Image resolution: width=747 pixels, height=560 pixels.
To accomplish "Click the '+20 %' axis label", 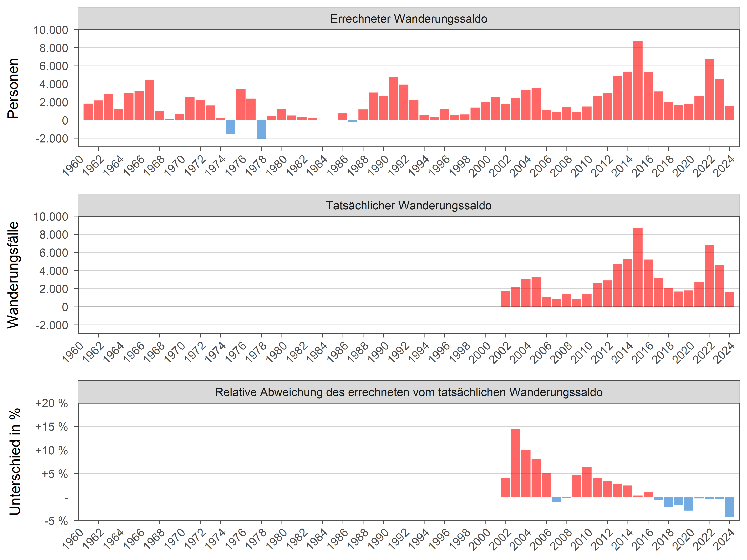I will point(51,403).
